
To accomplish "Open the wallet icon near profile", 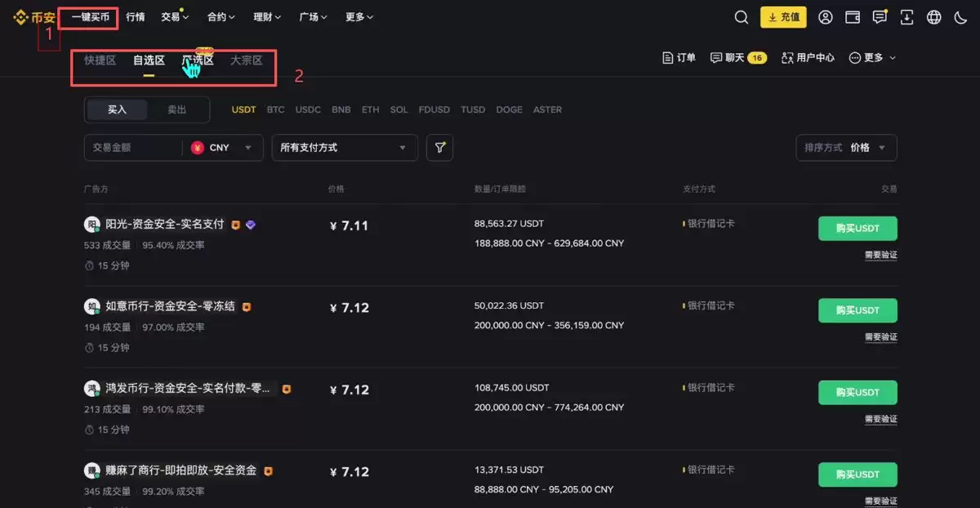I will coord(853,16).
